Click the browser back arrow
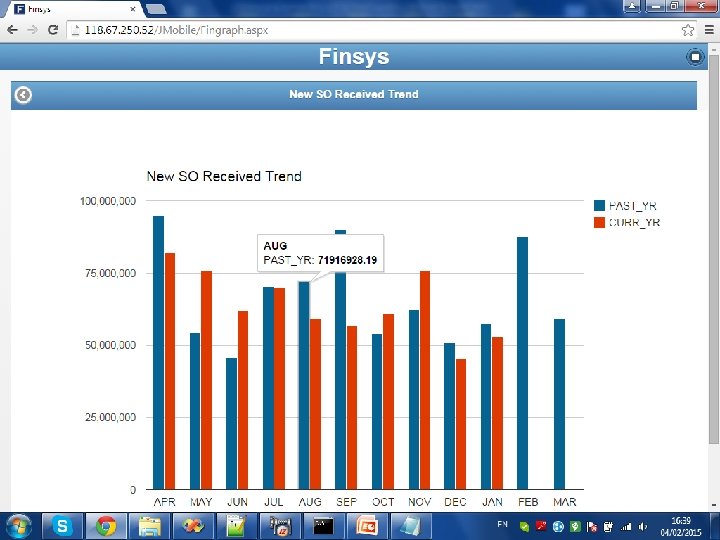 [x=12, y=30]
